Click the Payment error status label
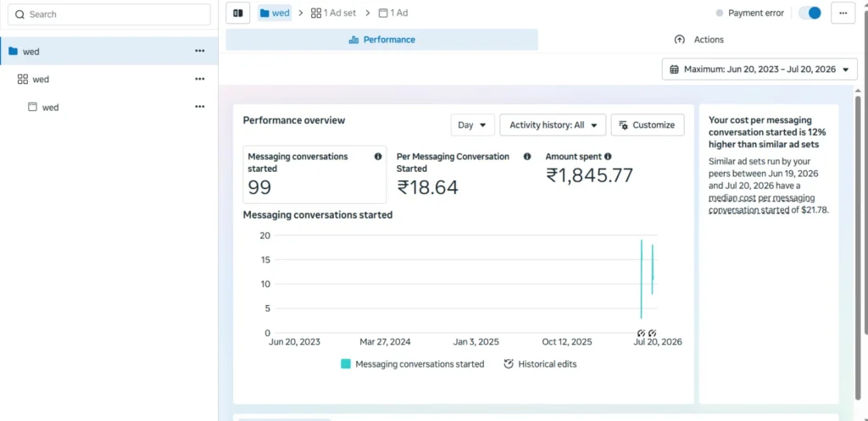Screen dimensions: 868x421 click(755, 13)
